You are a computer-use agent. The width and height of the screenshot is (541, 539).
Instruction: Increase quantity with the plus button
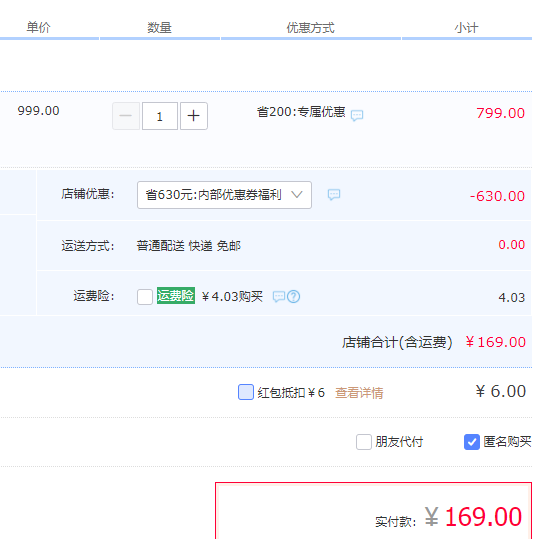[194, 116]
